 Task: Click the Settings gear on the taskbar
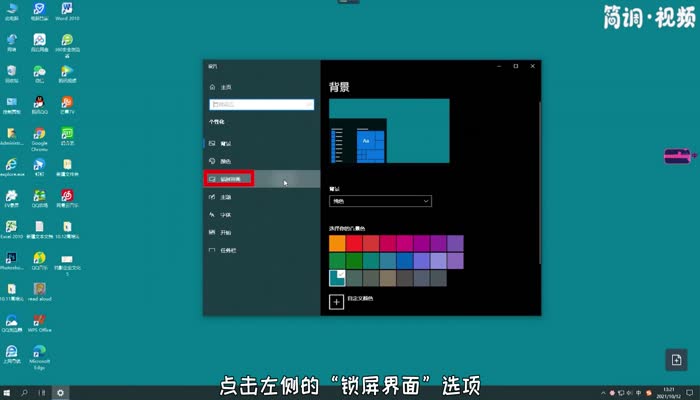[61, 392]
